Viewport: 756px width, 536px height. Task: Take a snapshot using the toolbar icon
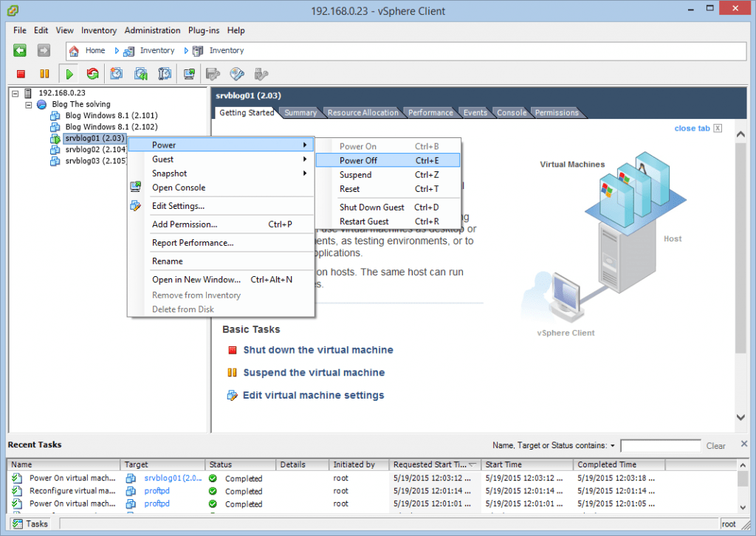tap(117, 73)
